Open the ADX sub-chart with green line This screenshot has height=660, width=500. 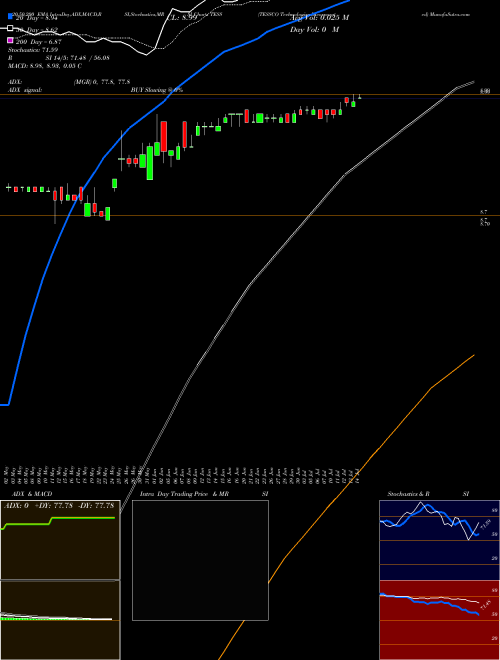pos(60,540)
